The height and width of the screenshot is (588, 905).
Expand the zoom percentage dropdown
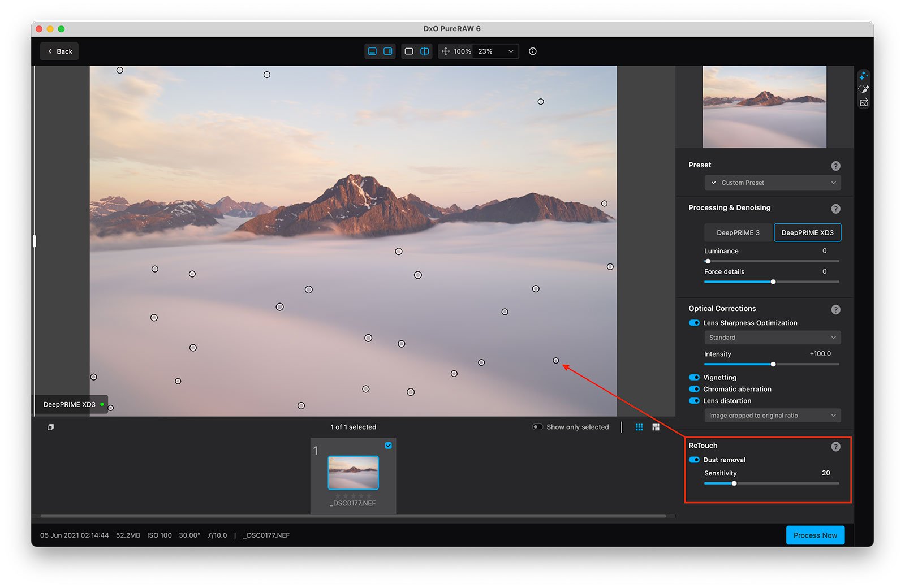tap(511, 51)
